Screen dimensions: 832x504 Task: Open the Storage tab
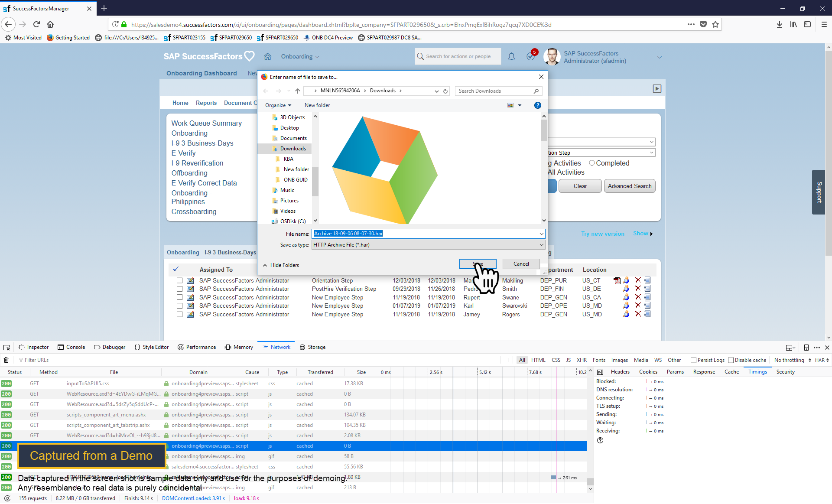(312, 348)
